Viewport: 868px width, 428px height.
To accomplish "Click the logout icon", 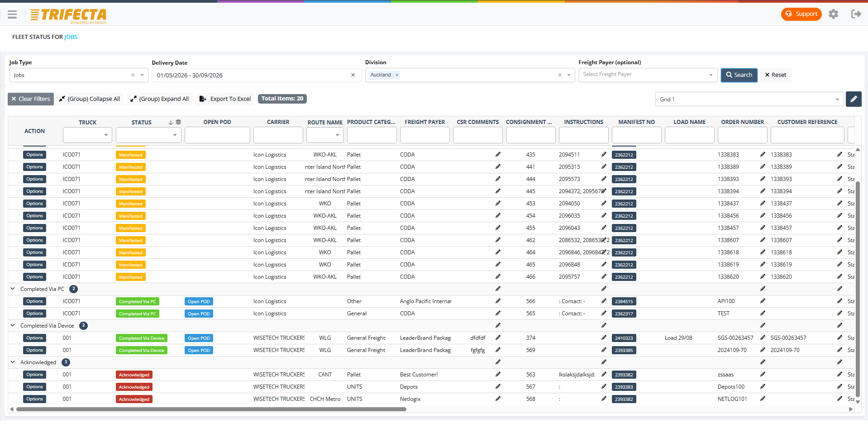I will tap(856, 14).
